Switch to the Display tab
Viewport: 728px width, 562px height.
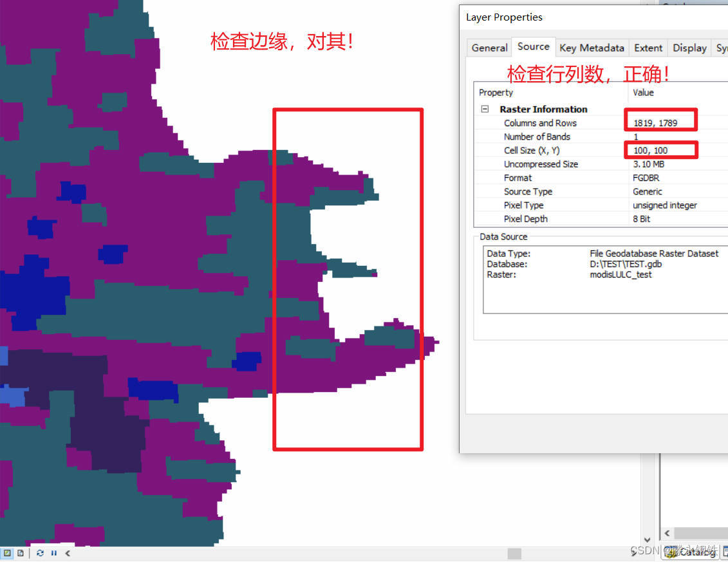click(689, 47)
